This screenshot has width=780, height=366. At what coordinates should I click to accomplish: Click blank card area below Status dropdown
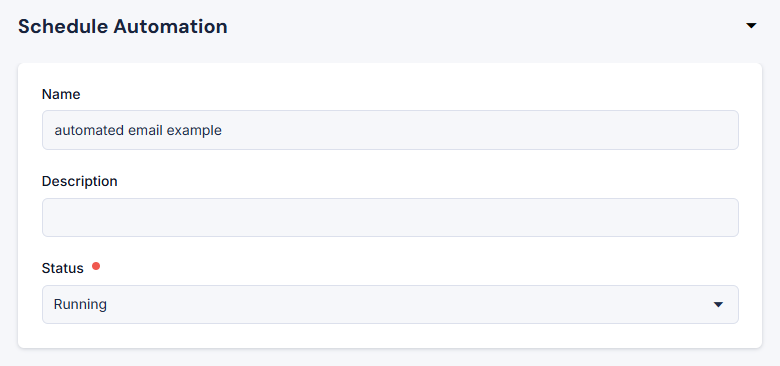tap(390, 336)
